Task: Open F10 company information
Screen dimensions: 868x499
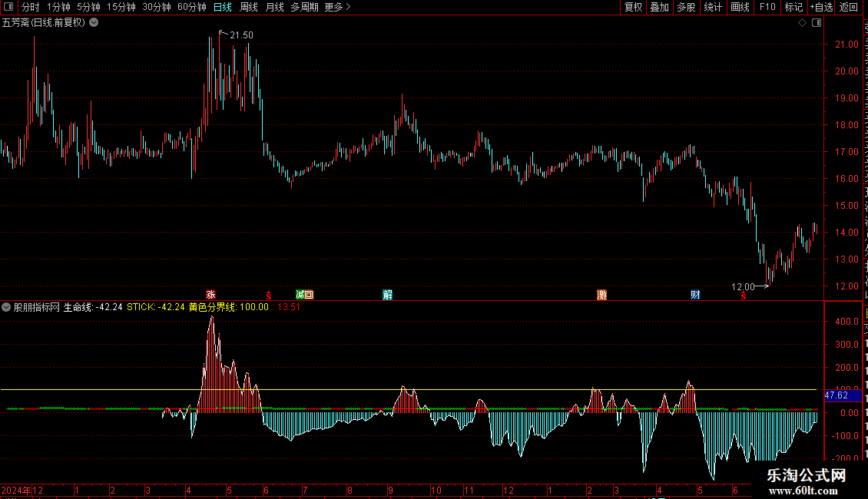Action: 767,7
